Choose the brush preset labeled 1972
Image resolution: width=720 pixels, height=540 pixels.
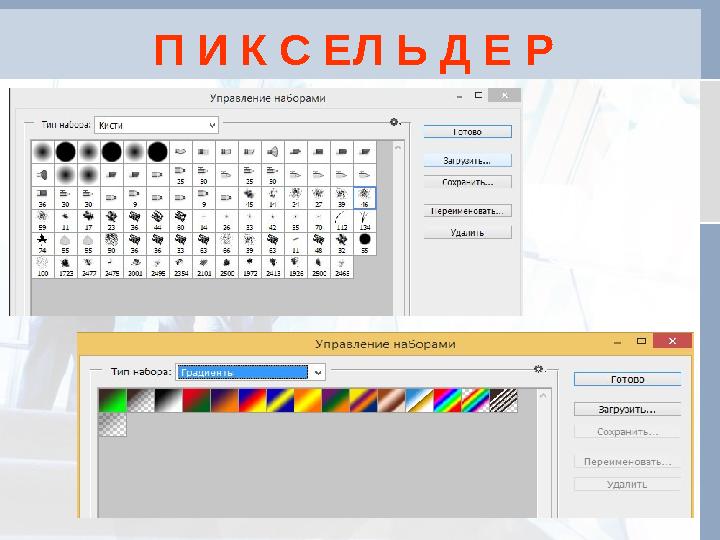pyautogui.click(x=250, y=267)
